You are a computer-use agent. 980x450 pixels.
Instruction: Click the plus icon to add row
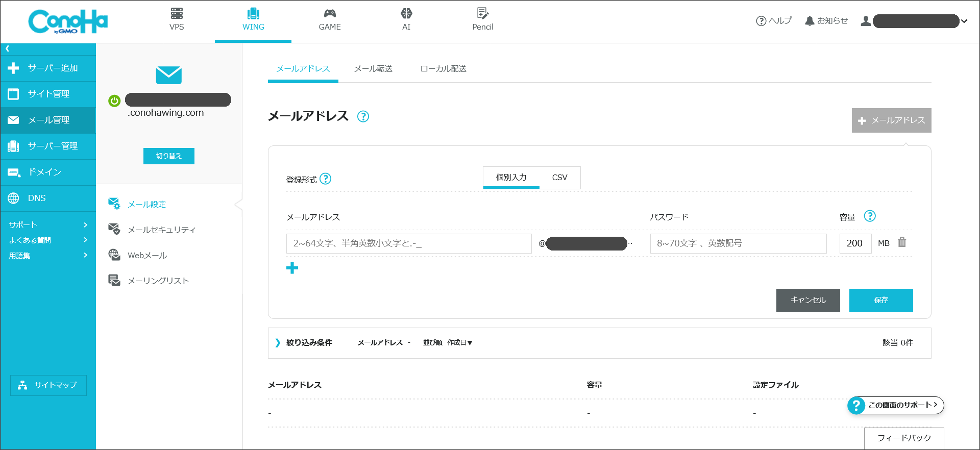tap(292, 268)
